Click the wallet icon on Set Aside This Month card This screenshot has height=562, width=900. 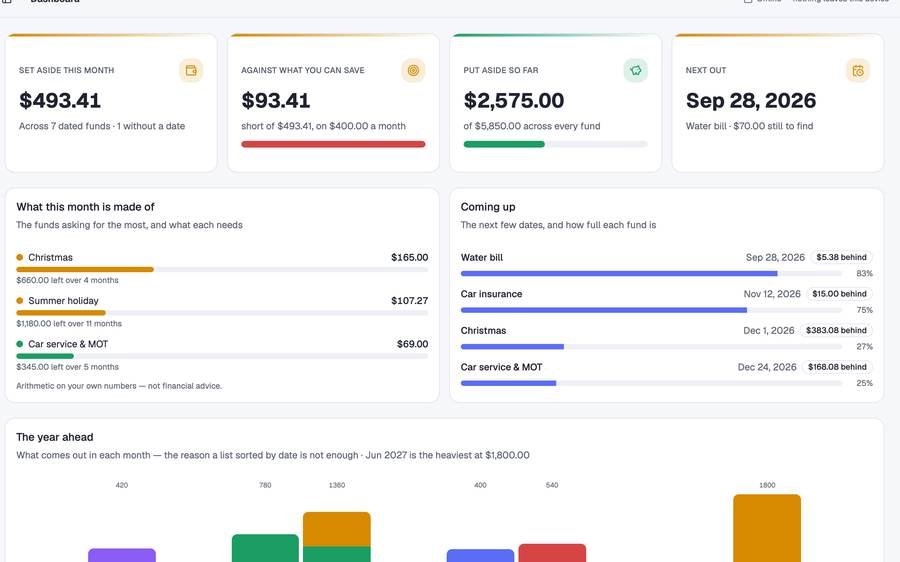pos(191,71)
